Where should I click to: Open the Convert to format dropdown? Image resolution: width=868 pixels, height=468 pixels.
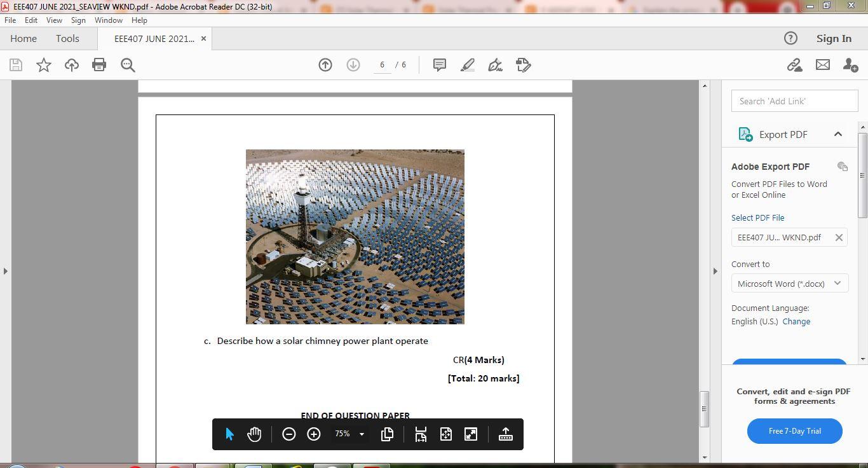tap(790, 284)
